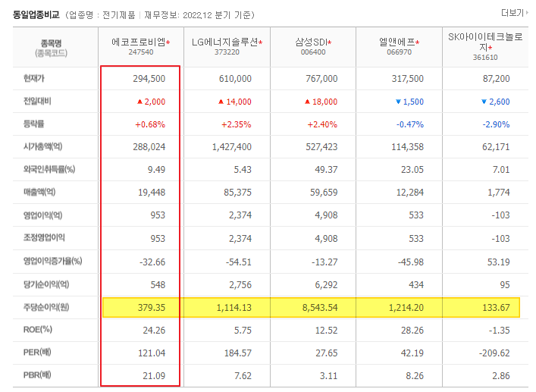The height and width of the screenshot is (392, 536).
Task: Select PBR value 21.09
Action: click(x=154, y=376)
